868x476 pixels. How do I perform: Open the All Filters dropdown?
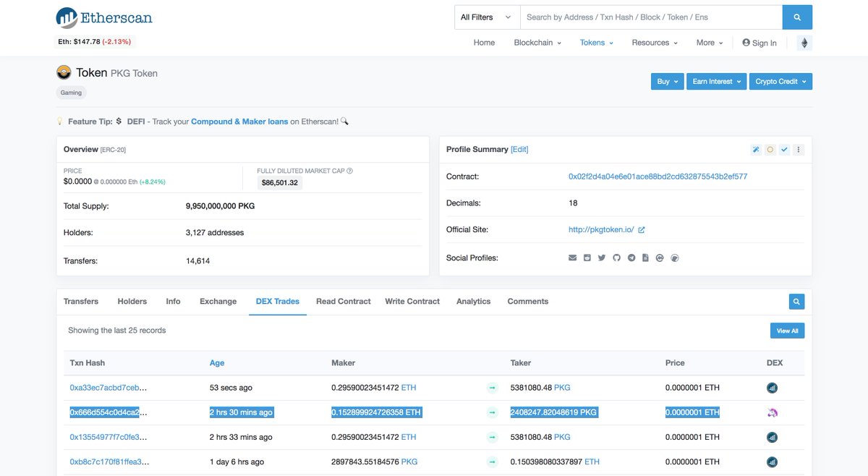click(x=487, y=17)
